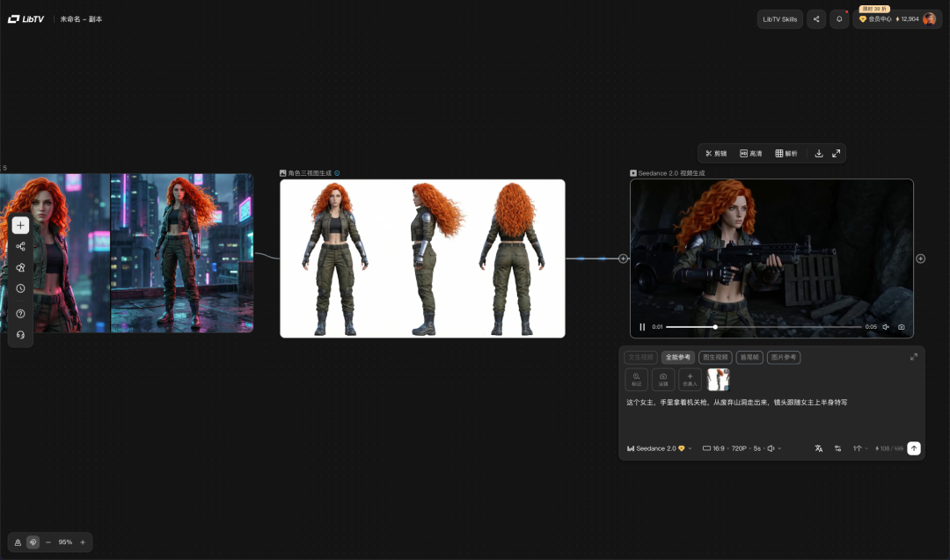Submit prompt with the up-arrow send button
Screen dimensions: 950x560
pos(914,448)
